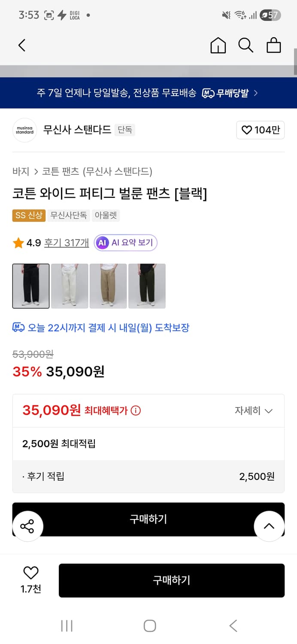This screenshot has width=297, height=644.
Task: Open the search icon
Action: coord(245,45)
